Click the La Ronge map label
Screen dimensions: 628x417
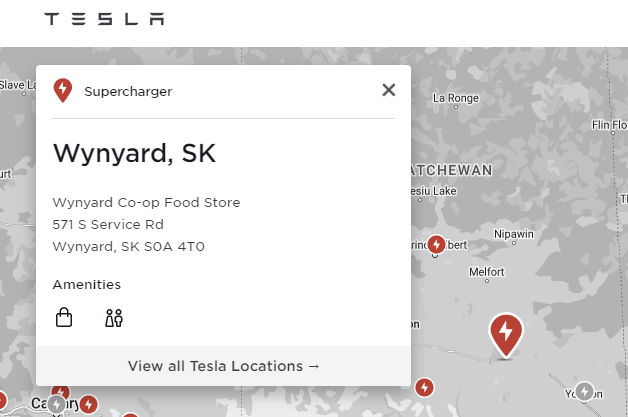(453, 98)
